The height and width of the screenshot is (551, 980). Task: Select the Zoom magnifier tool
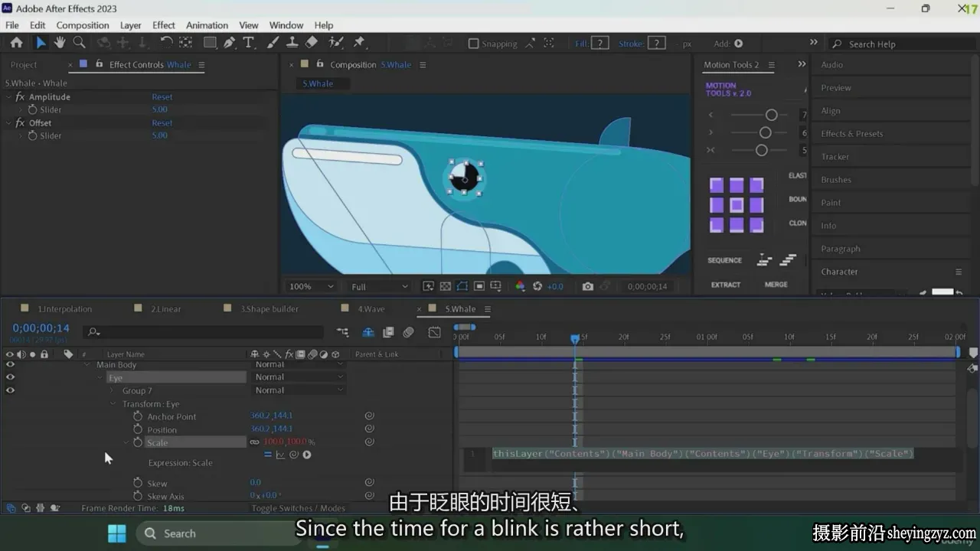79,43
